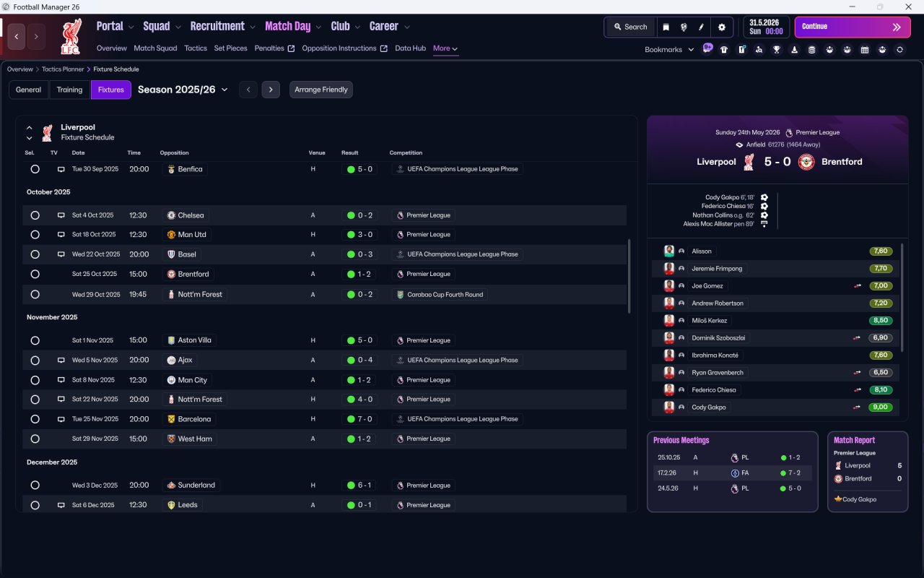
Task: Open the Season 2025/26 dropdown
Action: pos(183,90)
